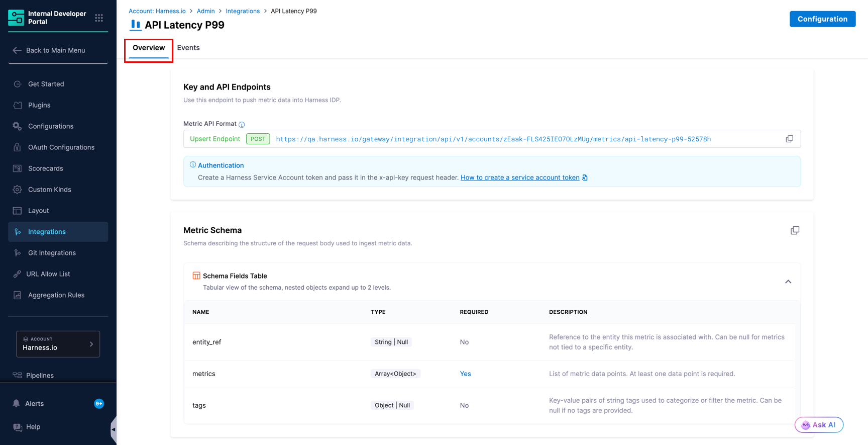Click the Authentication info icon
The width and height of the screenshot is (868, 445).
(193, 165)
